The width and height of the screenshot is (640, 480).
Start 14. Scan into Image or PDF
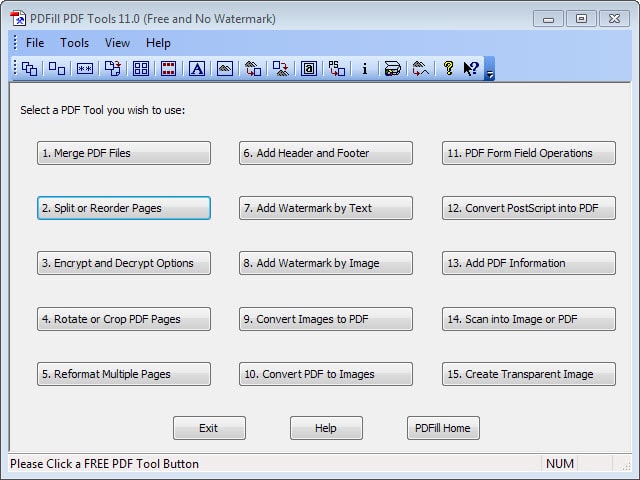(529, 319)
